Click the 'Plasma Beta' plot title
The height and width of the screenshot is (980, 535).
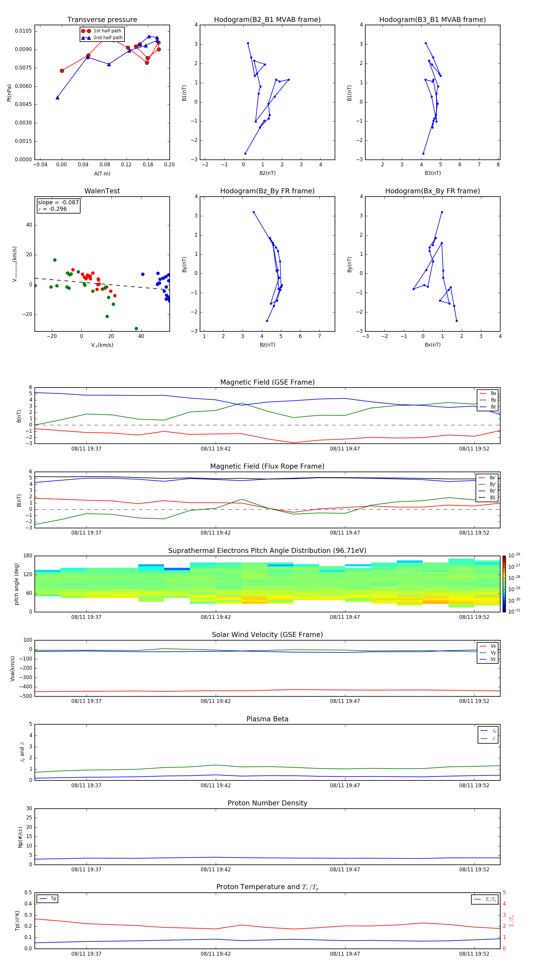pos(267,719)
